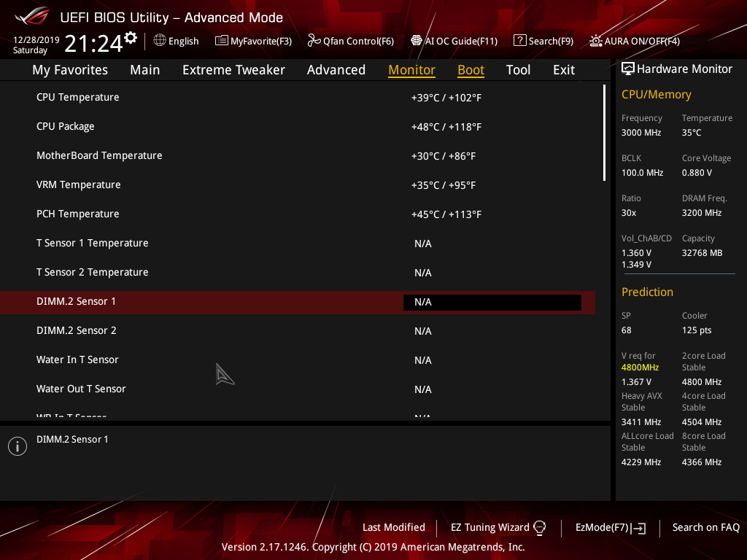Select Water In T Sensor row
The height and width of the screenshot is (560, 747).
coord(298,360)
